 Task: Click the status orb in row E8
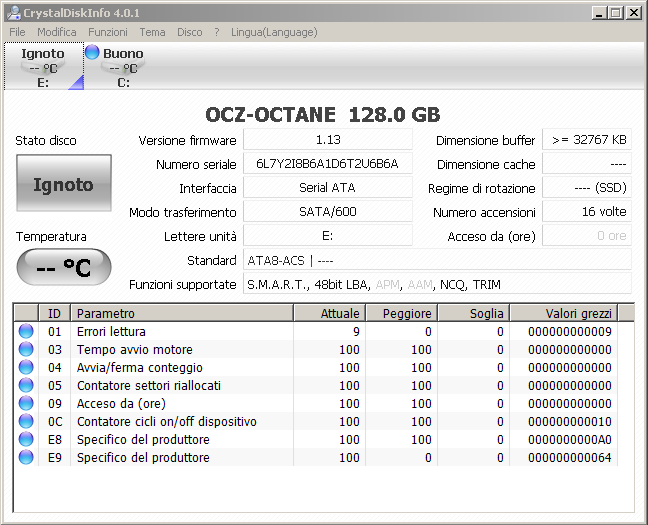tap(26, 439)
